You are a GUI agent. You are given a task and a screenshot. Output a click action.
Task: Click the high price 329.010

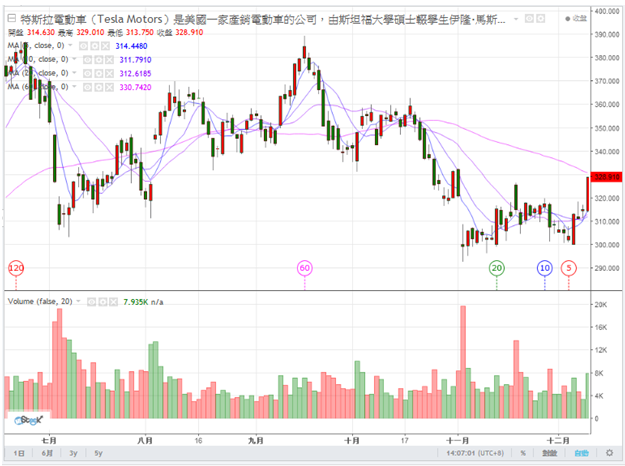click(x=90, y=32)
